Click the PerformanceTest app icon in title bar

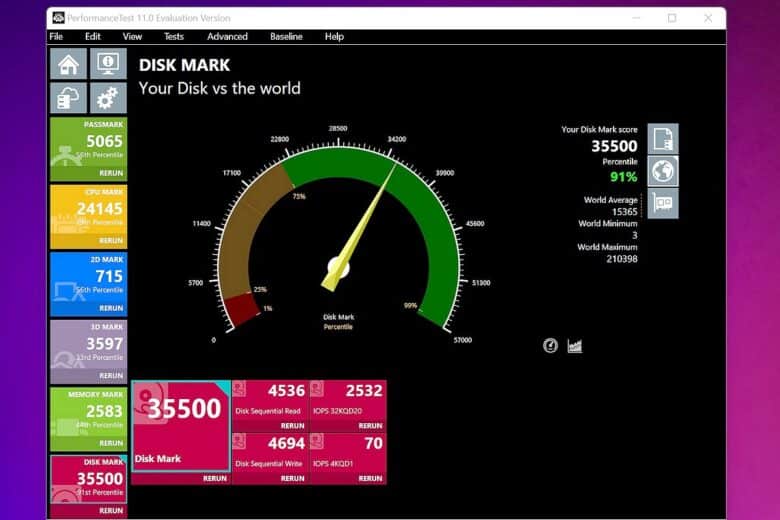click(58, 18)
